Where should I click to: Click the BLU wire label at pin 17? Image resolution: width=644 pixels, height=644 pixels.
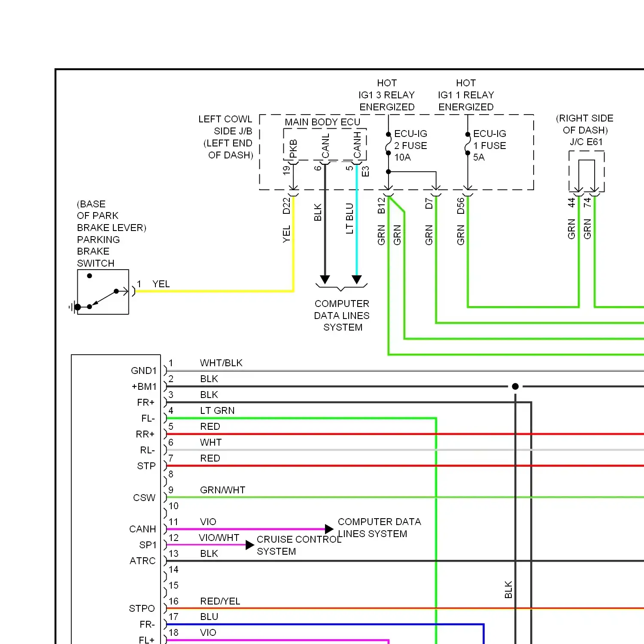click(209, 617)
